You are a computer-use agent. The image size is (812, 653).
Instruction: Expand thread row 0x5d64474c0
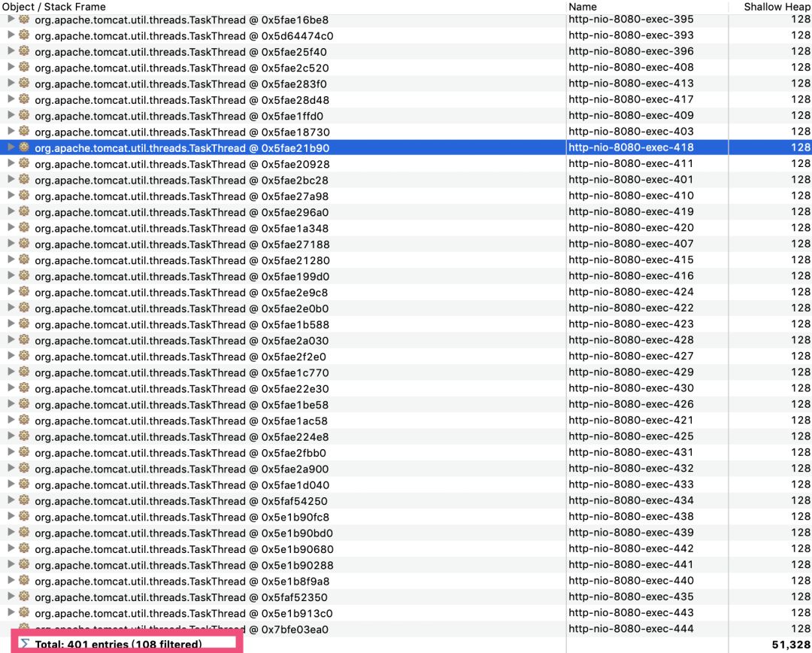click(11, 36)
